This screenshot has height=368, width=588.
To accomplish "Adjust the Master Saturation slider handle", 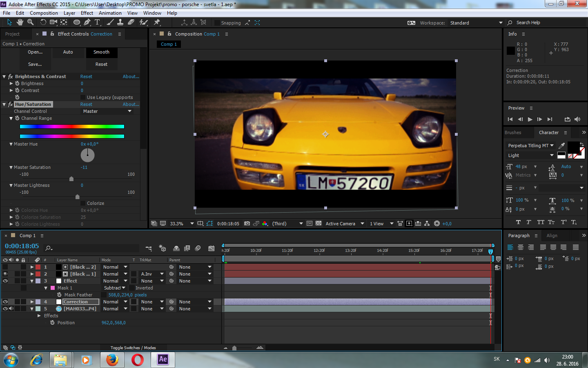I will point(71,179).
